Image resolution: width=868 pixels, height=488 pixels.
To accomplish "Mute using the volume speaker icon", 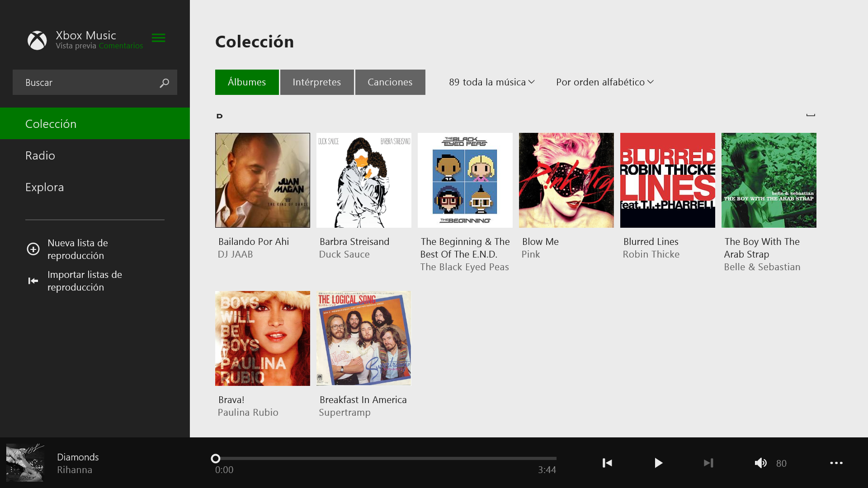I will (760, 463).
